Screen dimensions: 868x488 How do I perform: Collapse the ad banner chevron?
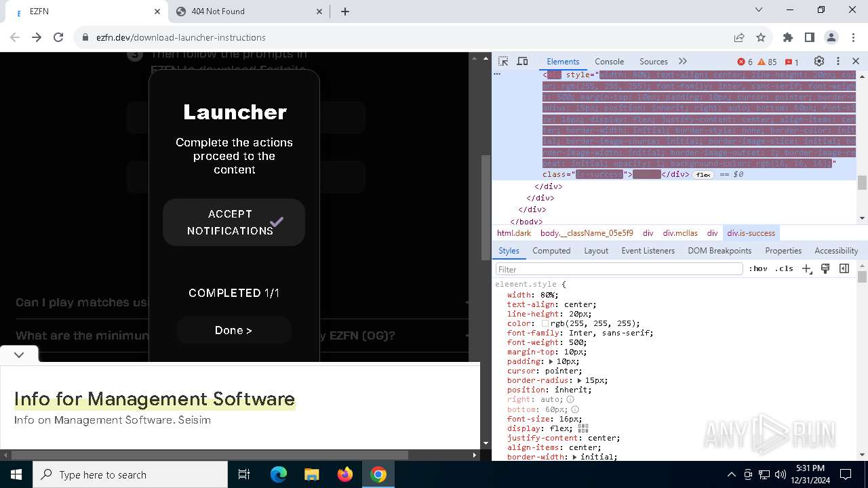click(x=19, y=354)
